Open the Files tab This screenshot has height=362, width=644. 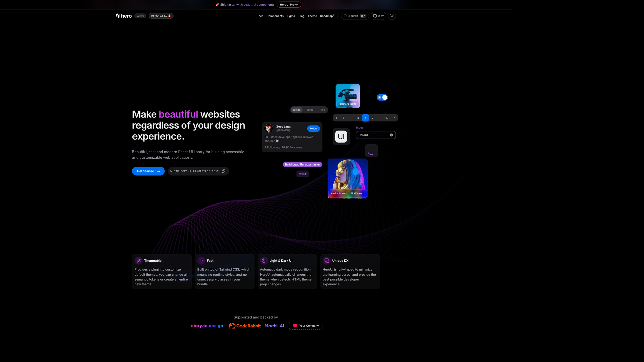pos(322,110)
